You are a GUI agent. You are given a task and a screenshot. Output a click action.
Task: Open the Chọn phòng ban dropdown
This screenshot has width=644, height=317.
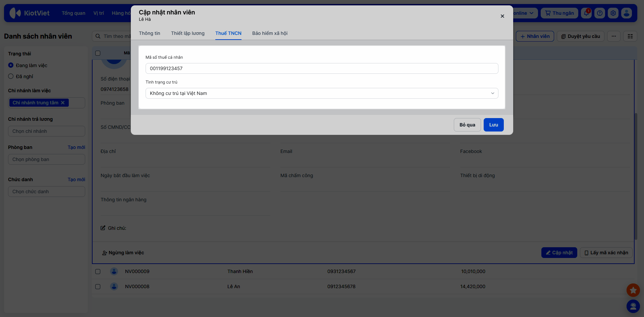(x=47, y=159)
